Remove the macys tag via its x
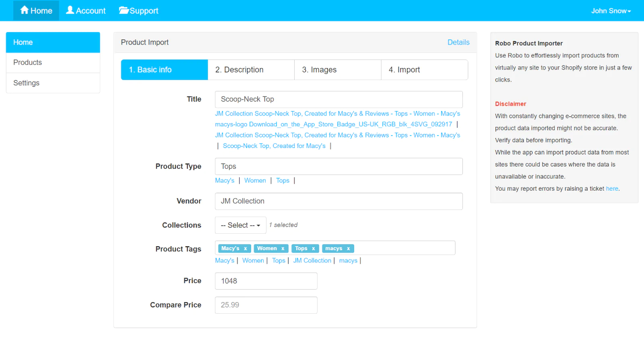The image size is (644, 362). [349, 249]
